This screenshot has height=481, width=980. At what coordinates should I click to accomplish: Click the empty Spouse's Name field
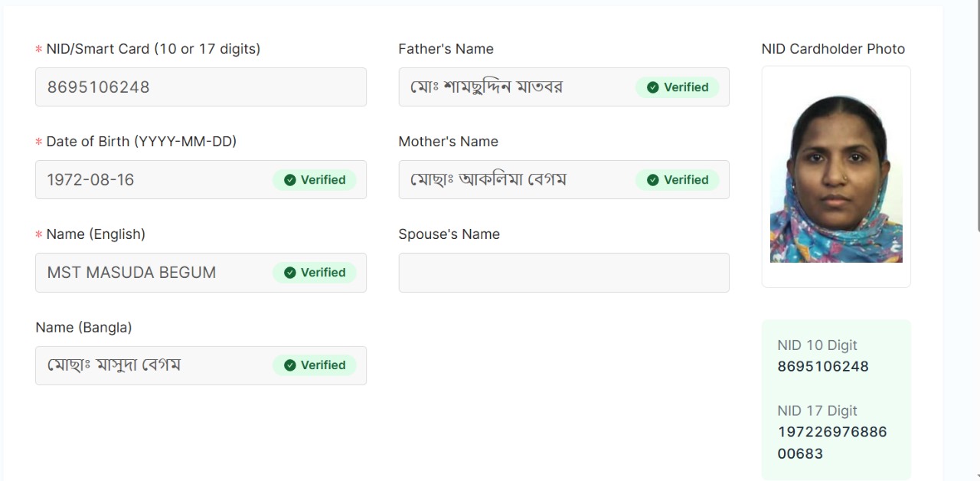click(x=563, y=273)
